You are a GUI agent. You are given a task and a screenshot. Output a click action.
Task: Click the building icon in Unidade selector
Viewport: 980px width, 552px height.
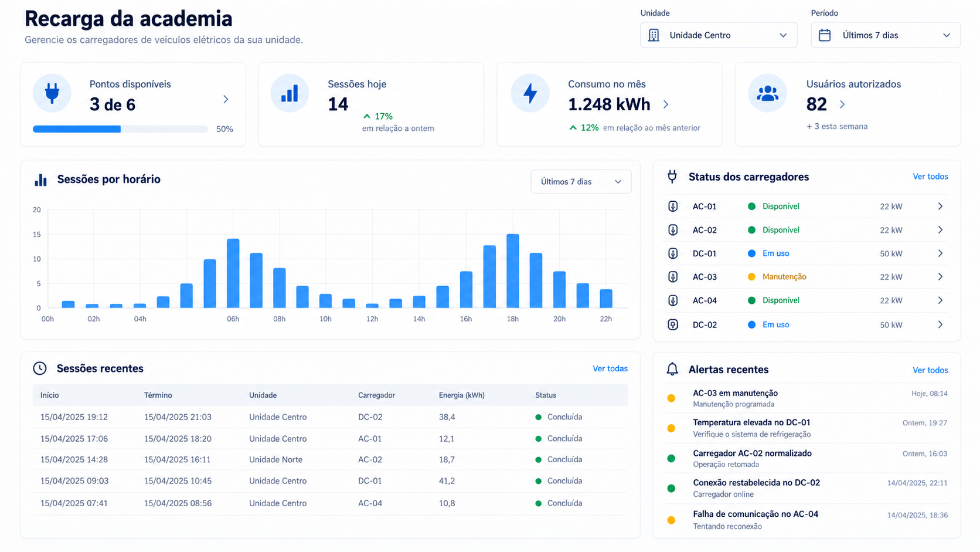coord(654,35)
